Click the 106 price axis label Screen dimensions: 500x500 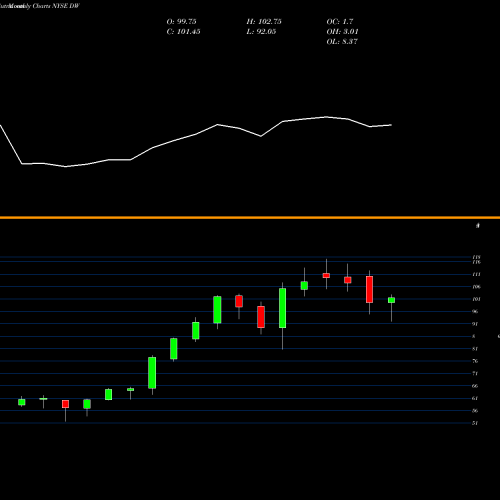476,287
